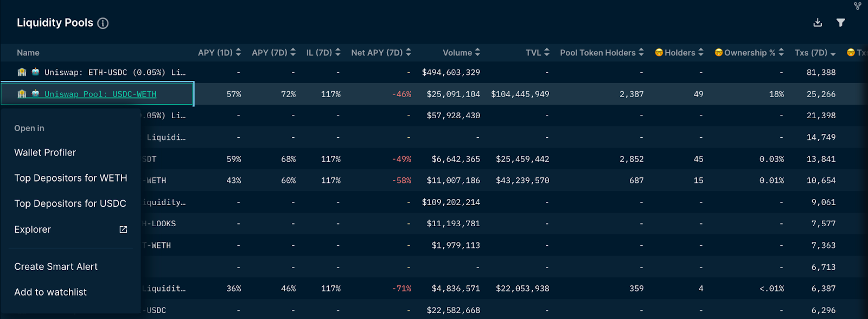
Task: Sort by Pool Token Holders column
Action: point(641,53)
